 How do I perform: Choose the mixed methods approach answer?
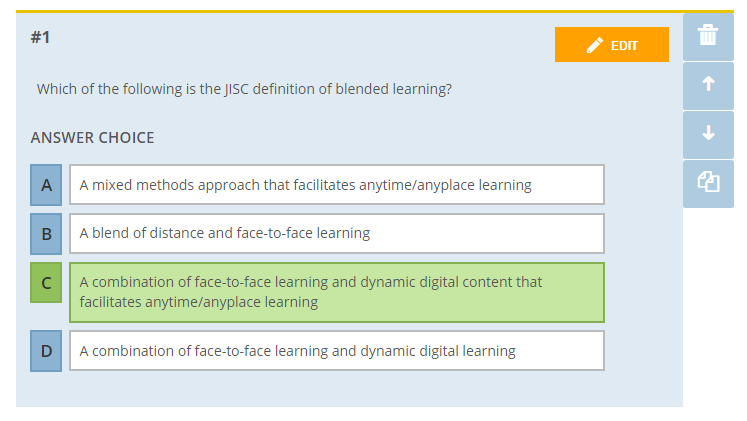click(x=337, y=185)
